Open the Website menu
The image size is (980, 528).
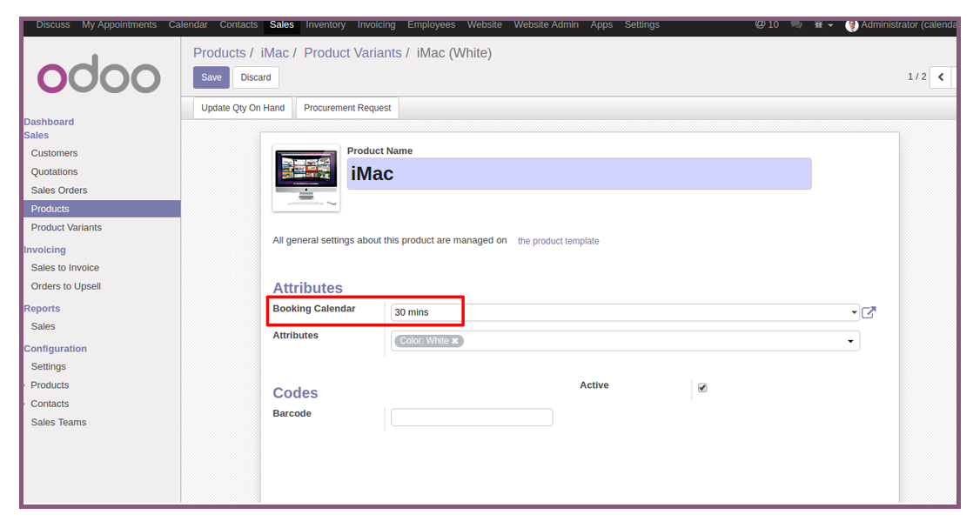[x=485, y=24]
